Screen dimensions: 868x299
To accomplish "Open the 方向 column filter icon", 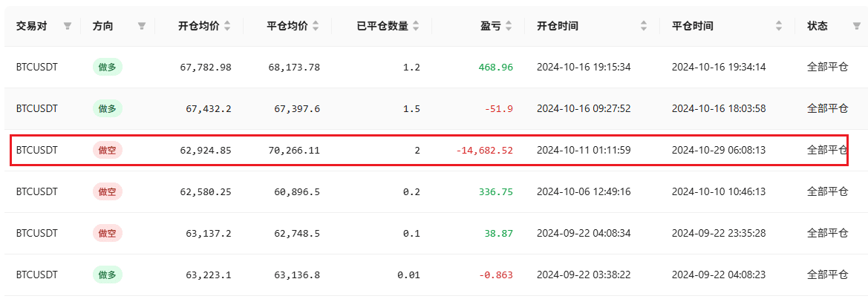I will tap(142, 26).
